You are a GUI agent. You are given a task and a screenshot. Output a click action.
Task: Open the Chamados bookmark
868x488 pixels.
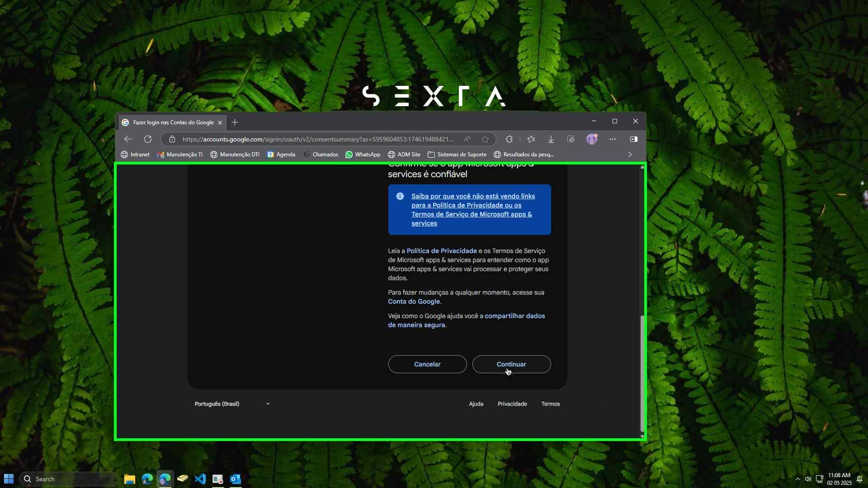click(x=321, y=155)
